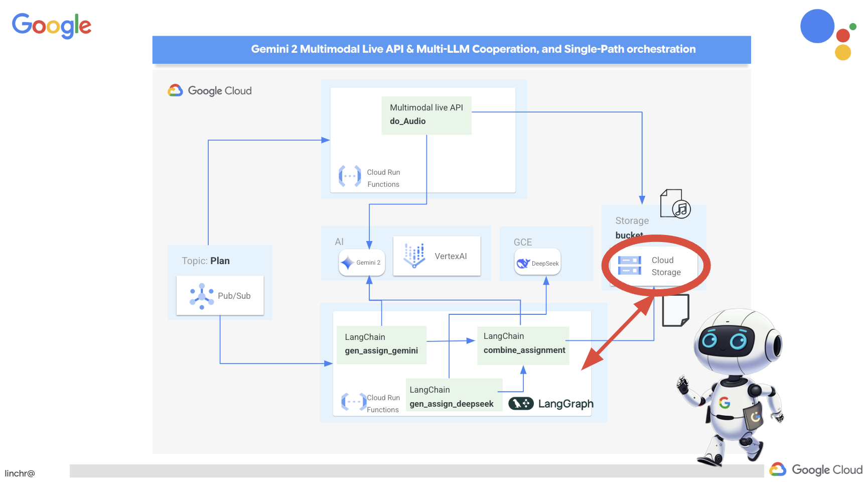Click the Pub/Sub icon

202,296
